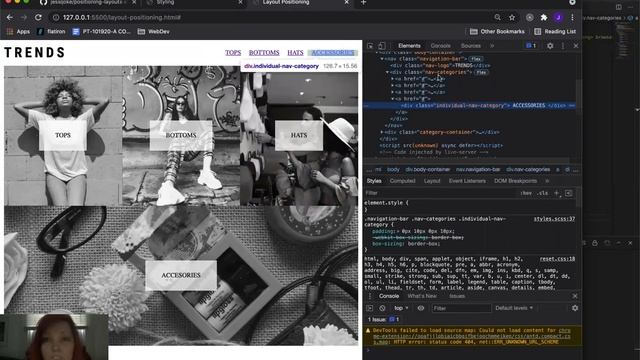Open the Extensions puzzle piece icon
The width and height of the screenshot is (640, 360).
[544, 18]
